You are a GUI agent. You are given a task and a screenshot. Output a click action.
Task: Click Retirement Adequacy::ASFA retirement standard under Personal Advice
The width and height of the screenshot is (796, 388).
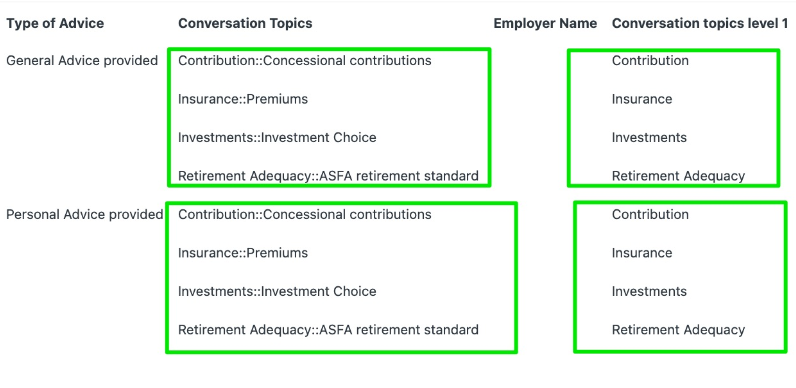(x=328, y=330)
